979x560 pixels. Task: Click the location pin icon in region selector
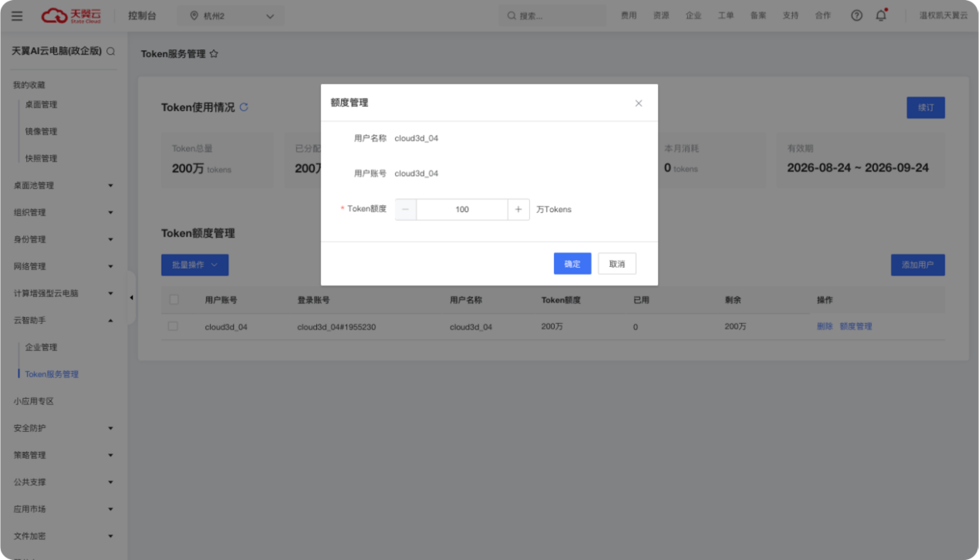tap(194, 16)
